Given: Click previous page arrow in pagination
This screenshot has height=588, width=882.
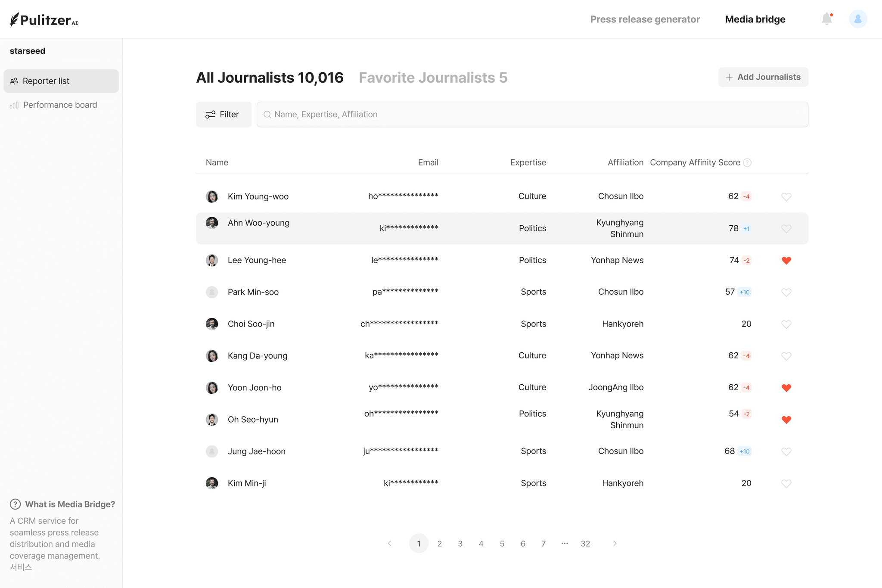Looking at the screenshot, I should pos(390,544).
